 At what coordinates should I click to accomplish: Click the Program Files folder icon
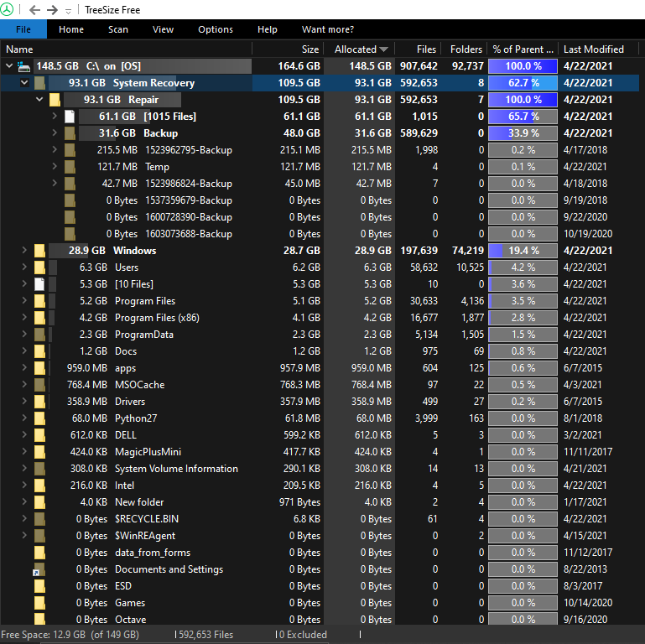point(40,301)
